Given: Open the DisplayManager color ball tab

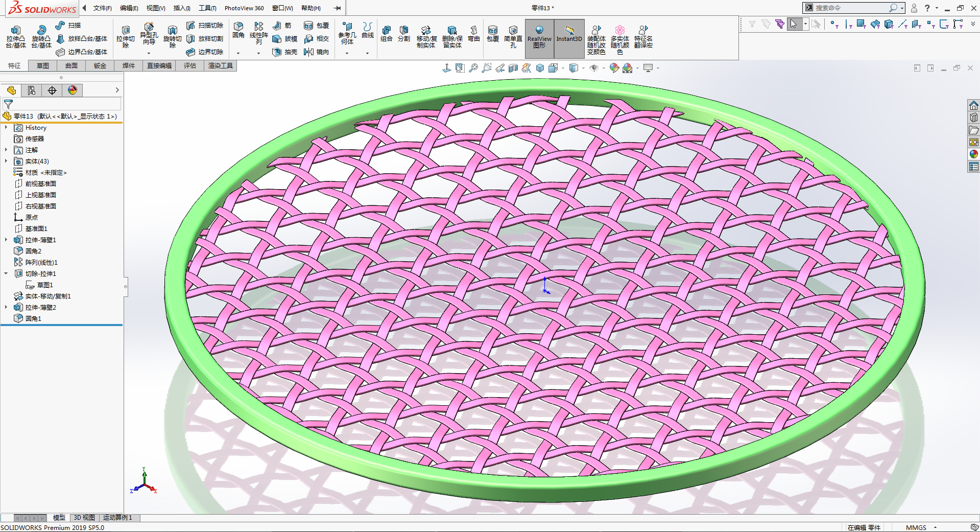Looking at the screenshot, I should [73, 90].
